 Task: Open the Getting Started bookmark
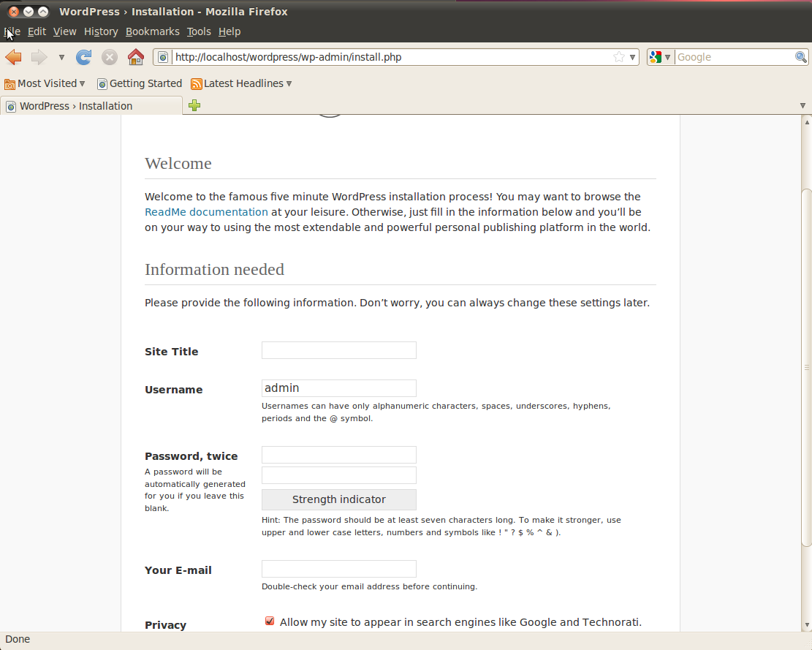point(140,83)
